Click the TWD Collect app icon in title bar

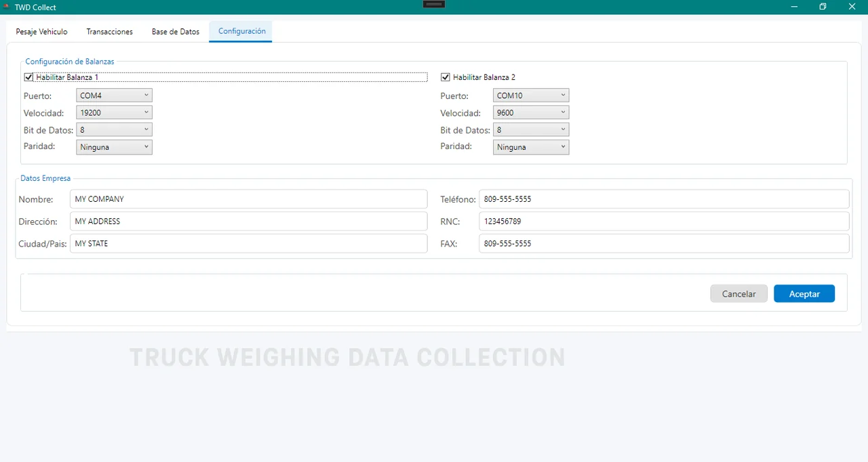click(x=6, y=7)
